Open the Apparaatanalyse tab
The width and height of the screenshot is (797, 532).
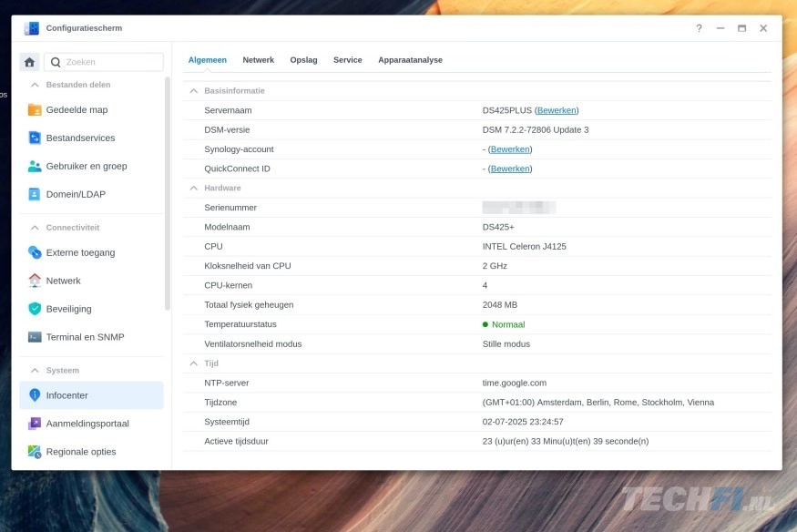click(410, 60)
